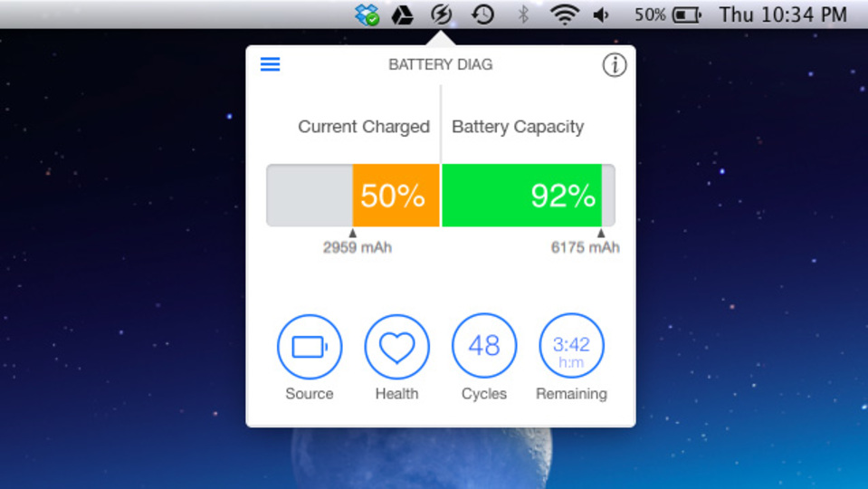Open the system battery status icon
This screenshot has width=868, height=489.
pyautogui.click(x=687, y=15)
